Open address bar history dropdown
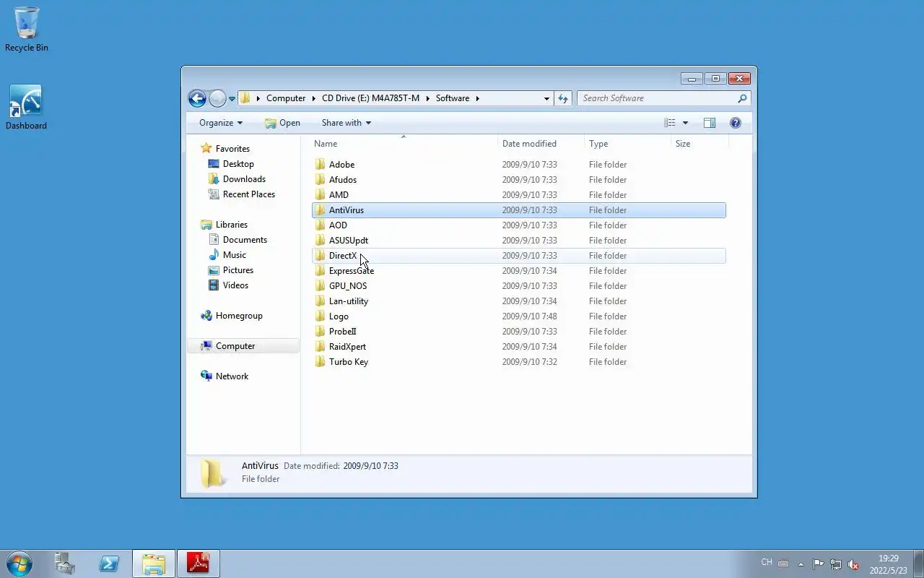924x578 pixels. coord(546,98)
